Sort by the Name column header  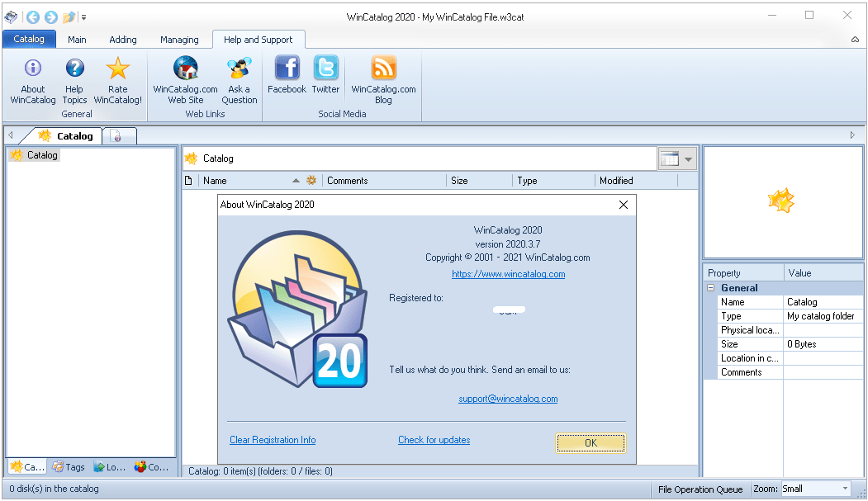pyautogui.click(x=215, y=180)
